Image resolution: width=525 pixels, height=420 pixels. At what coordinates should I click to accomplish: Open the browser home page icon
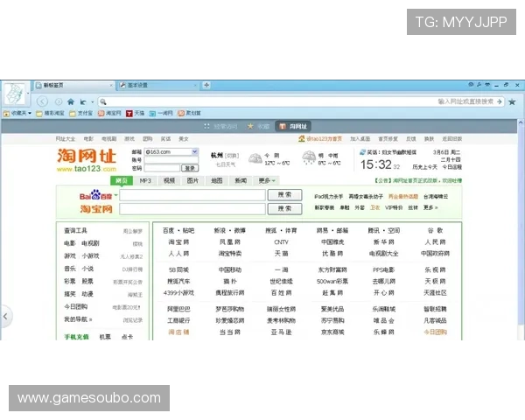coord(71,101)
